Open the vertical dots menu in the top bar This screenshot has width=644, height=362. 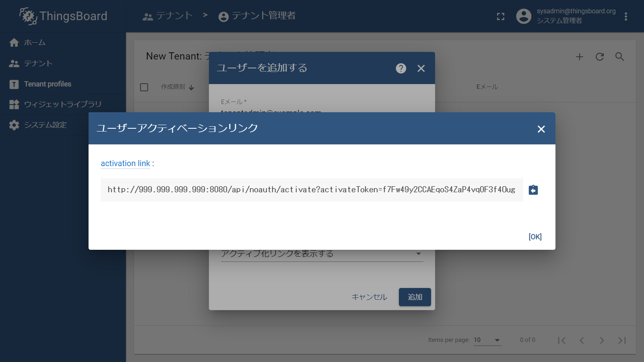(626, 16)
